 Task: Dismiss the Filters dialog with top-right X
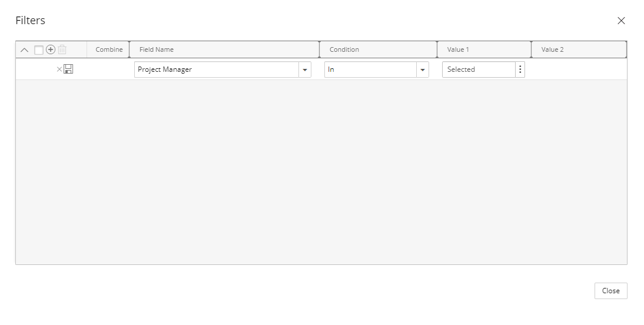(x=621, y=21)
